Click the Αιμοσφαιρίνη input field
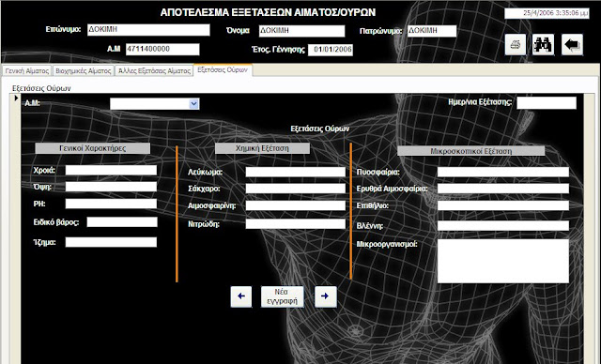The width and height of the screenshot is (601, 364). (295, 205)
